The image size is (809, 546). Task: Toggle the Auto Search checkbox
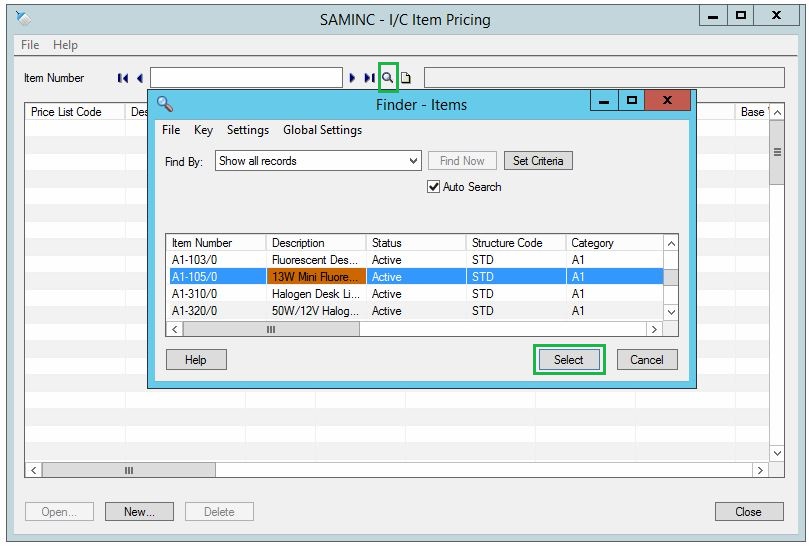pos(434,187)
